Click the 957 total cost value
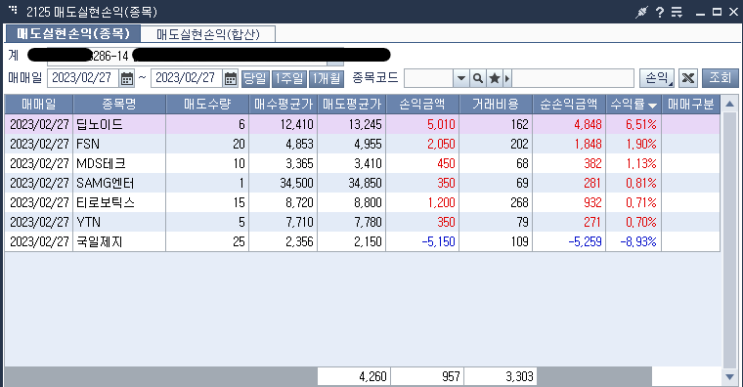The image size is (743, 387). click(427, 377)
